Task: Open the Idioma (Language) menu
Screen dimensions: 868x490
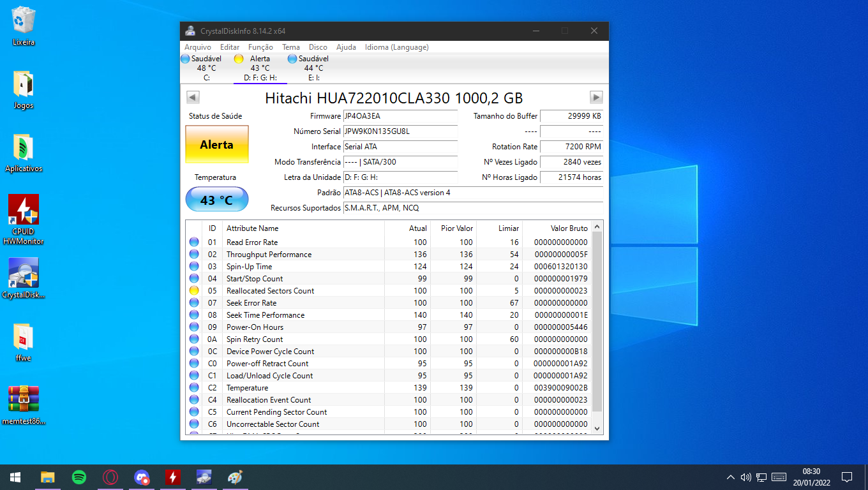Action: point(397,47)
